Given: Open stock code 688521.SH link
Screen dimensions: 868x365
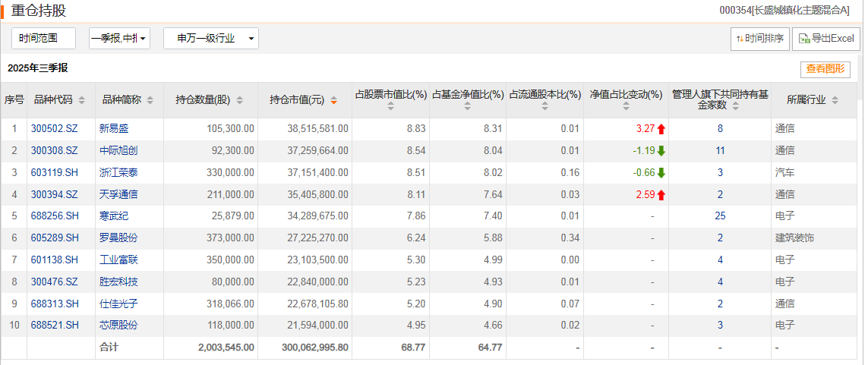Looking at the screenshot, I should pyautogui.click(x=54, y=326).
